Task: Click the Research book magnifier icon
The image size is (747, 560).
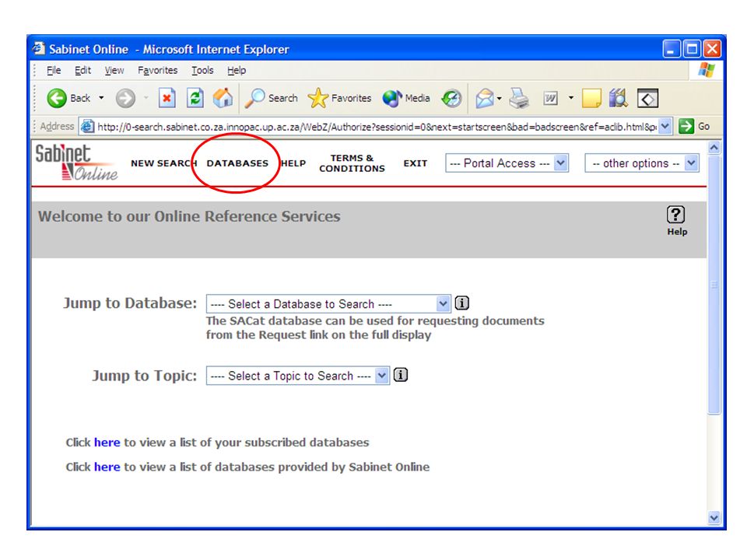Action: coord(619,99)
